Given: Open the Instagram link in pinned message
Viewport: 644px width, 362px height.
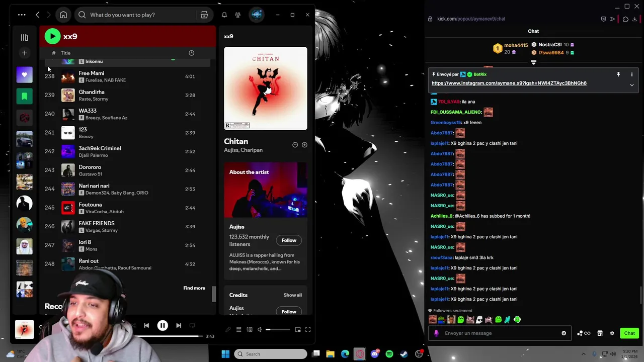Looking at the screenshot, I should 509,83.
